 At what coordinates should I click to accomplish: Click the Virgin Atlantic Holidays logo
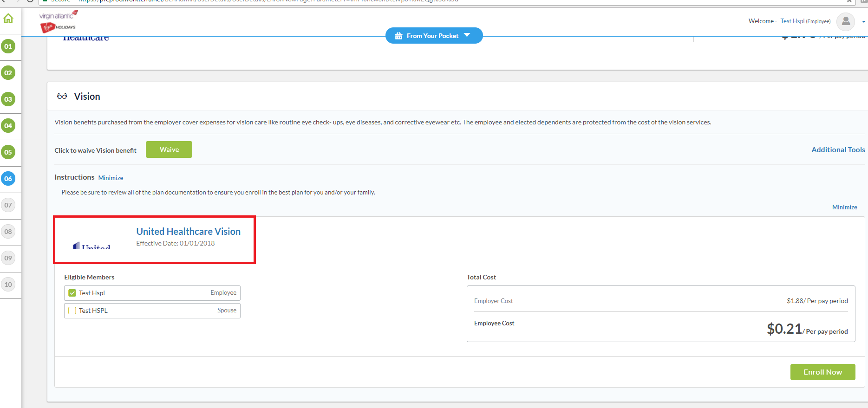(x=58, y=22)
